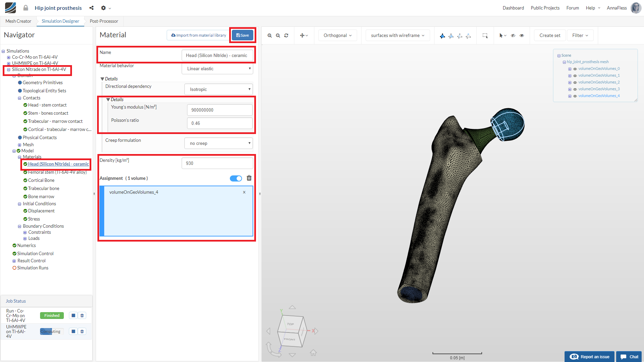Viewport: 644px width, 362px height.
Task: Toggle visibility of volumeOnGeoVolumes_1
Action: pos(575,76)
